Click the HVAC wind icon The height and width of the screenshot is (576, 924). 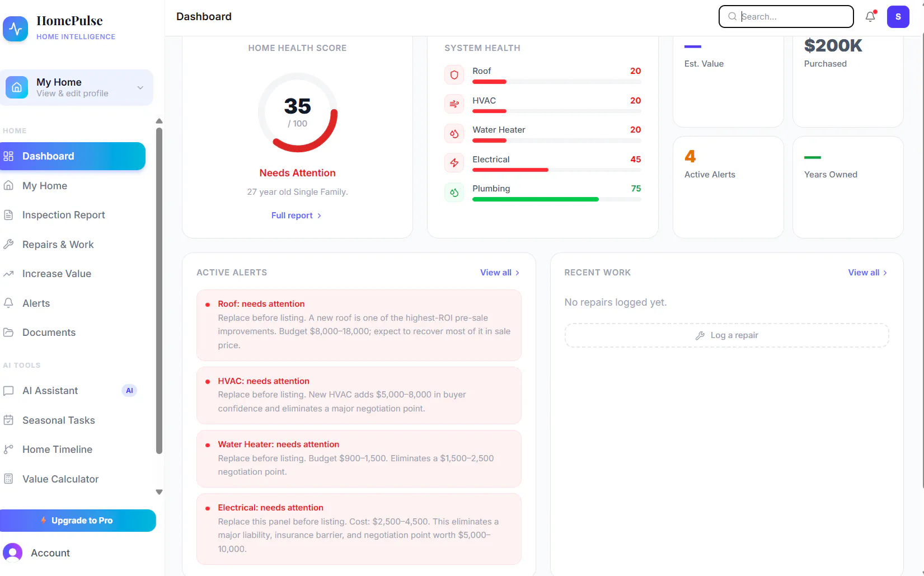[x=454, y=104]
